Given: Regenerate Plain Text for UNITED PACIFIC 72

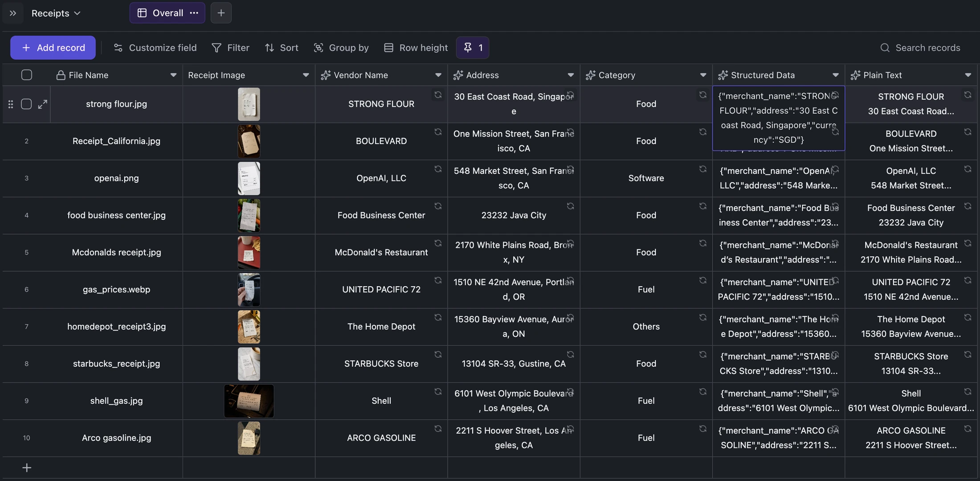Looking at the screenshot, I should [968, 280].
